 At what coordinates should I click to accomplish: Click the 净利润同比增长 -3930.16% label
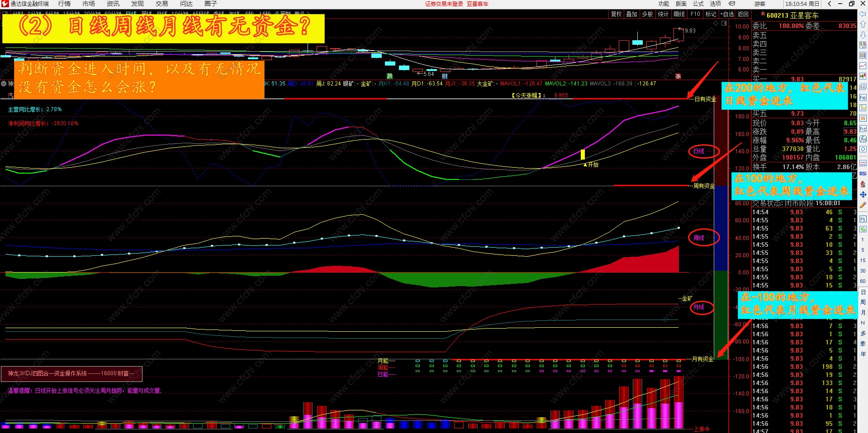tap(43, 123)
